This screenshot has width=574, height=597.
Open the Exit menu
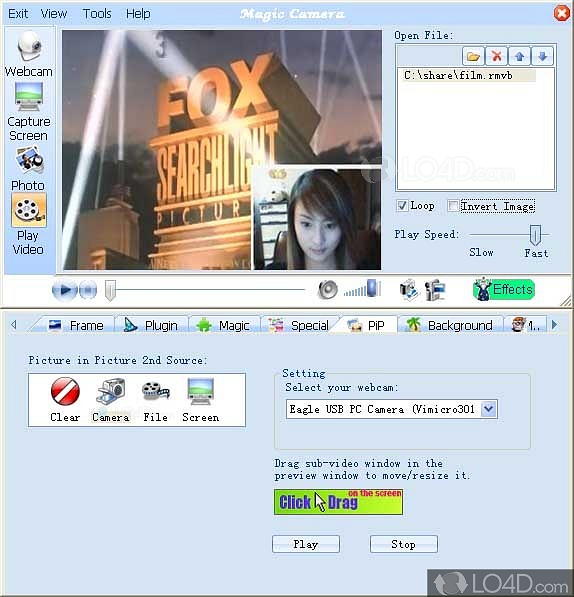coord(18,14)
